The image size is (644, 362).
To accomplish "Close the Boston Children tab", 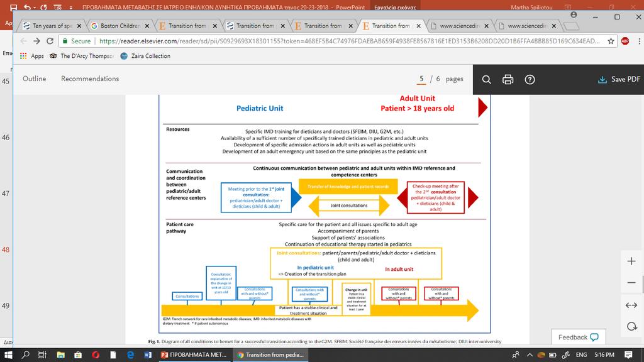I will (147, 26).
